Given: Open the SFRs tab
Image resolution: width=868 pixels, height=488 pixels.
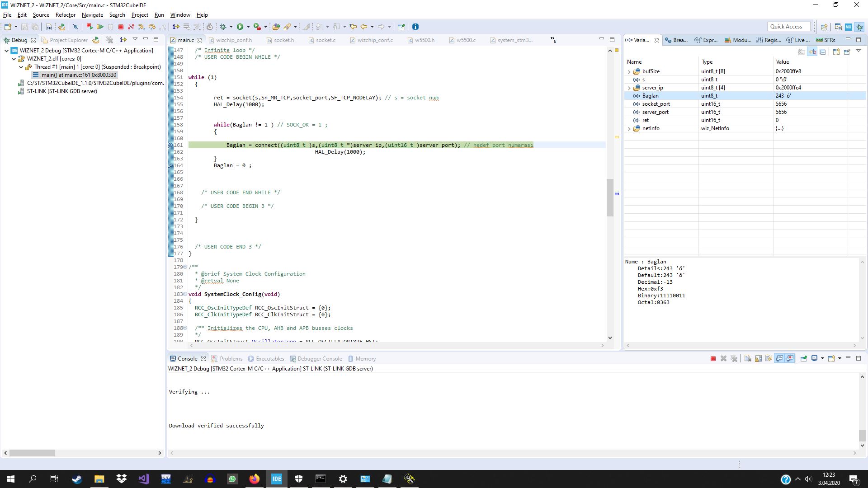Looking at the screenshot, I should 826,40.
